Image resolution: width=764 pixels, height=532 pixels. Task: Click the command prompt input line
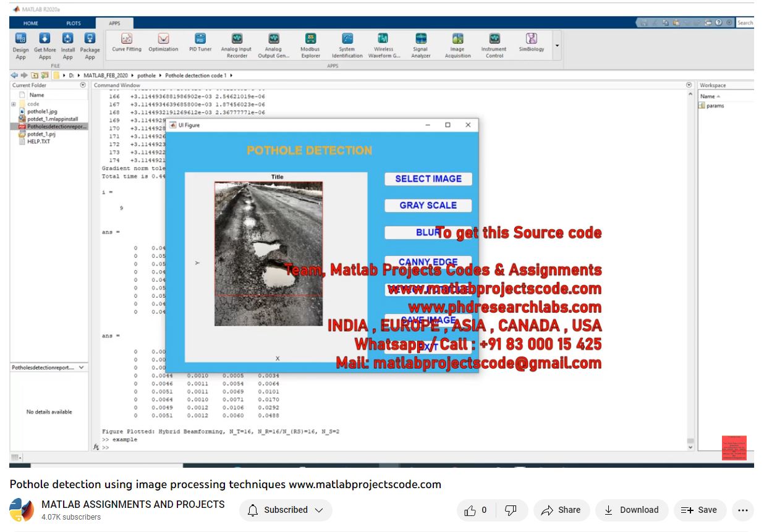pyautogui.click(x=396, y=447)
